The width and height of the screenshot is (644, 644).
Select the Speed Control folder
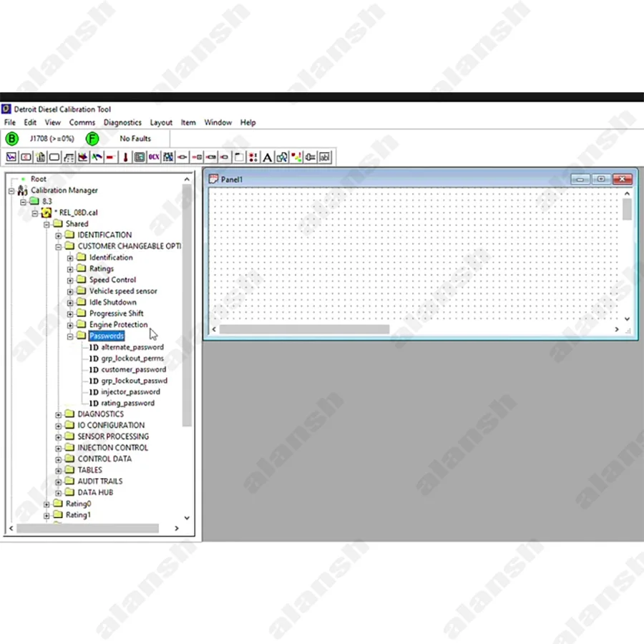pyautogui.click(x=112, y=280)
